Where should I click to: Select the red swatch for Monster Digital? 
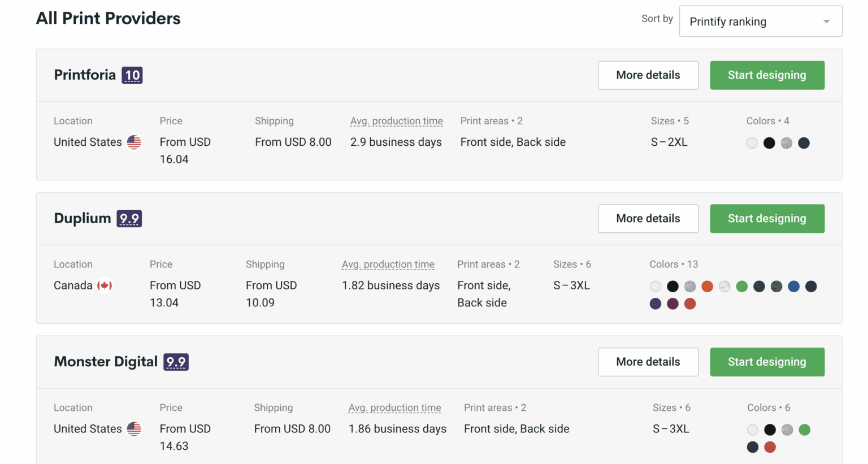click(770, 448)
